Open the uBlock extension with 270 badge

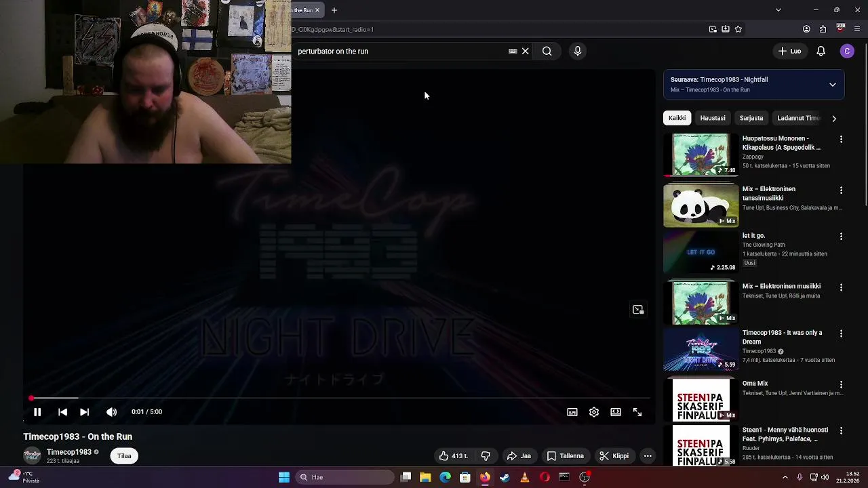(x=841, y=28)
